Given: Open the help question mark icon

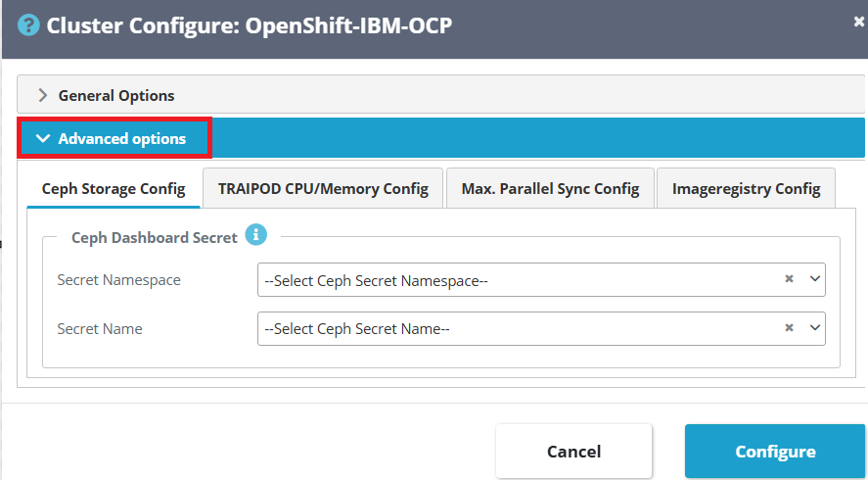Looking at the screenshot, I should point(28,25).
